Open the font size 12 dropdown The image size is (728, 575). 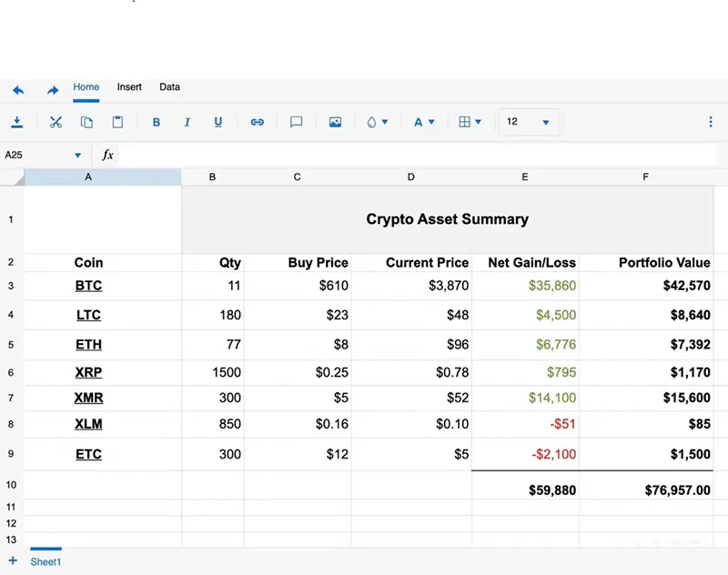point(530,122)
